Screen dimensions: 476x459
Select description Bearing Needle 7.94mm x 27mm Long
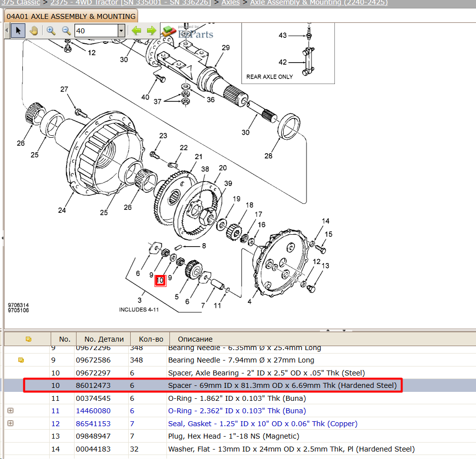point(241,360)
